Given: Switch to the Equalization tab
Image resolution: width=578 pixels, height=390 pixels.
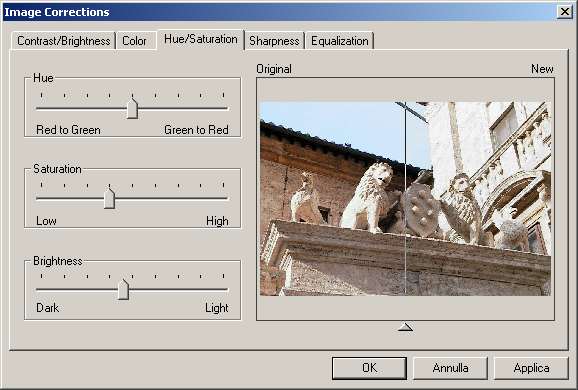Looking at the screenshot, I should (340, 41).
